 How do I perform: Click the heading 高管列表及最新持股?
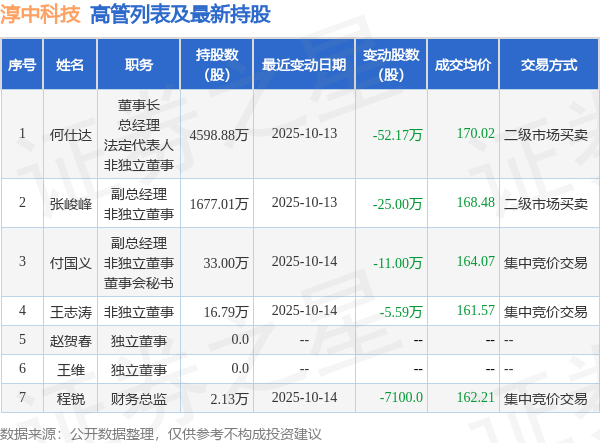[180, 15]
